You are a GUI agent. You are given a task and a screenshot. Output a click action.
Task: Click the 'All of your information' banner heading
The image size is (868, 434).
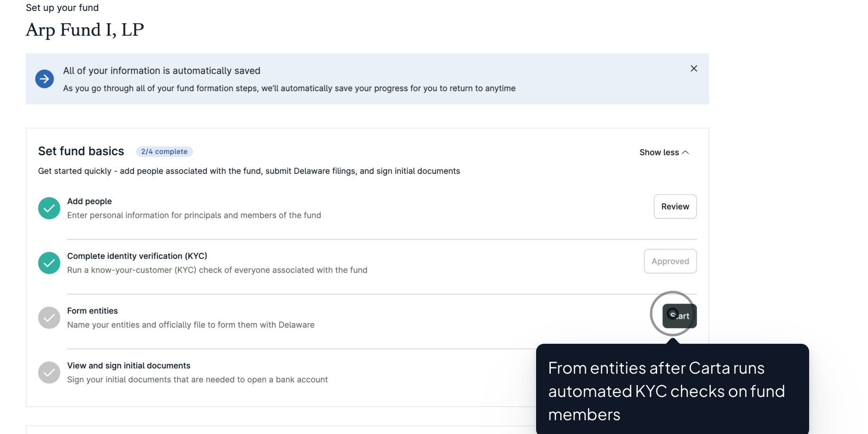point(161,71)
